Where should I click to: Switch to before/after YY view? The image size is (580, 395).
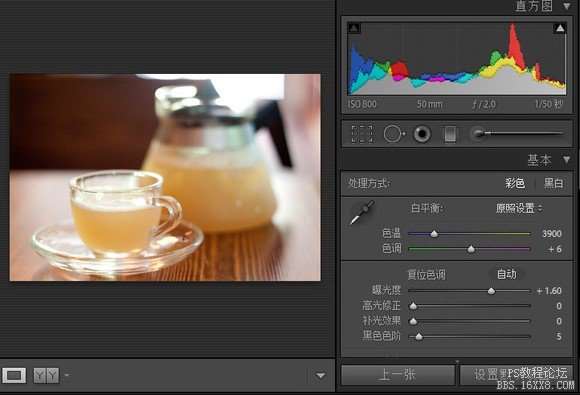coord(47,376)
